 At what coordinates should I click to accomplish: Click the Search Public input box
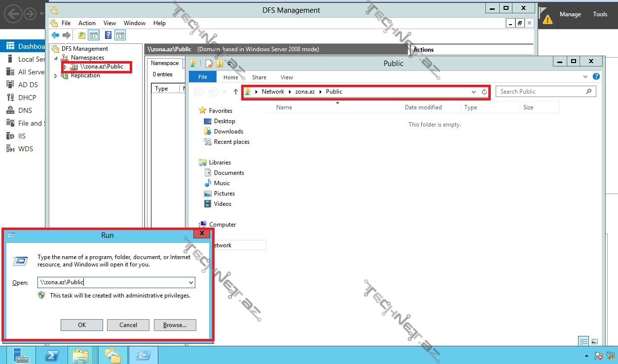click(542, 92)
